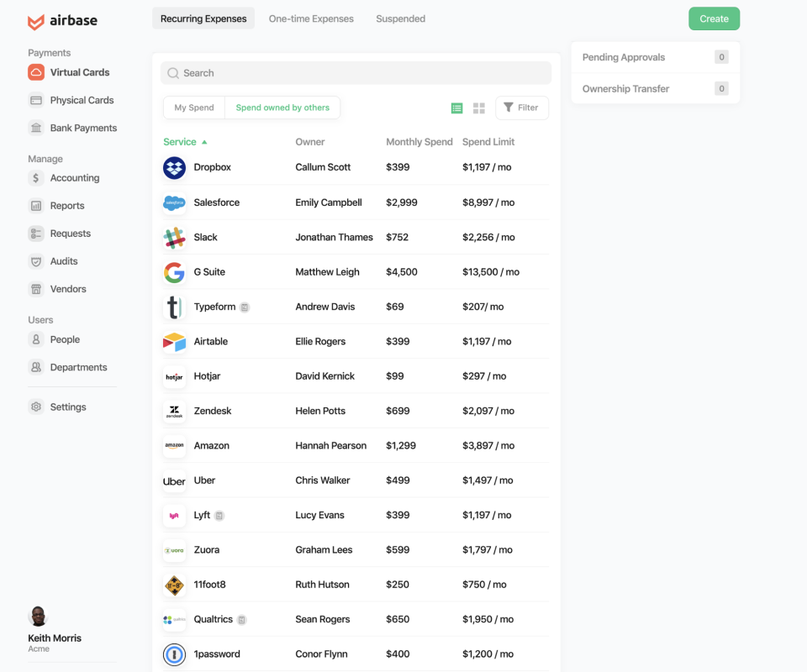Screen dimensions: 807x672
Task: Open Pending Approvals list
Action: [655, 57]
